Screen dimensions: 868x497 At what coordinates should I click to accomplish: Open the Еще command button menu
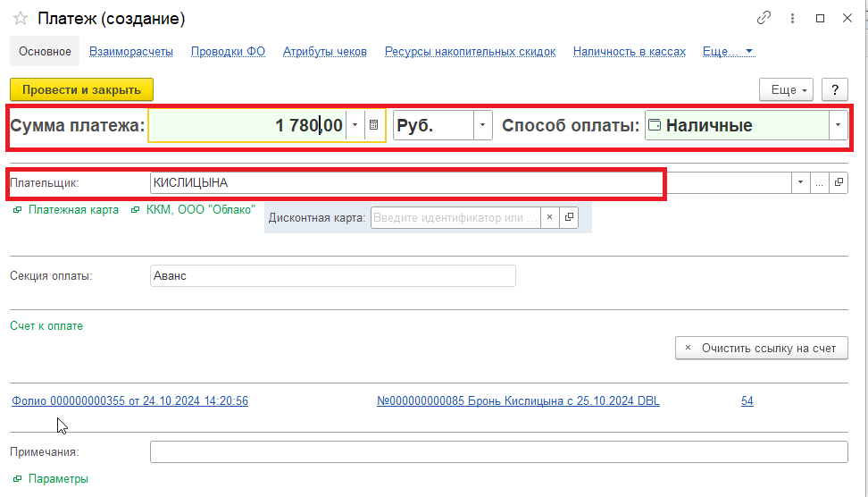click(x=786, y=89)
